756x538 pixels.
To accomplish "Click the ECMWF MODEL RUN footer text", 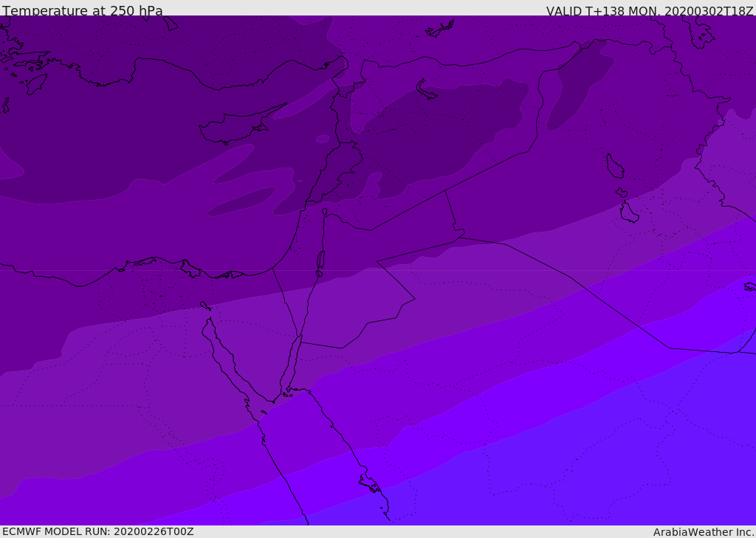I will tap(98, 532).
